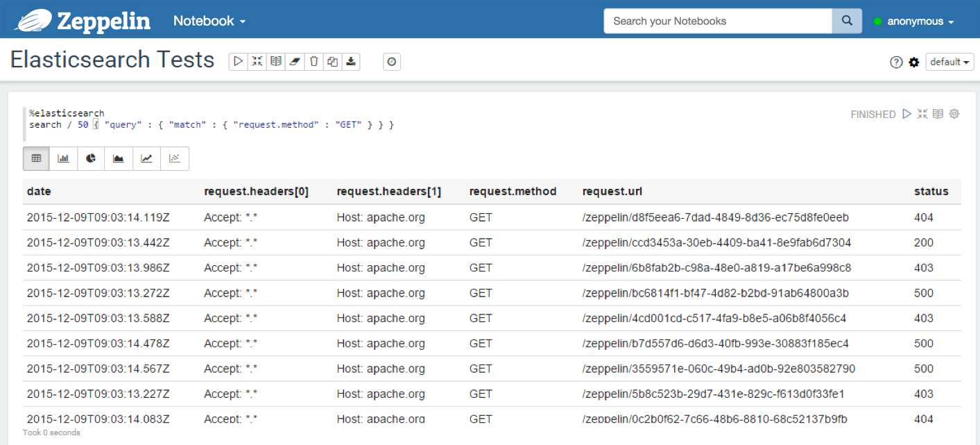
Task: Run this paragraph next to FINISHED
Action: click(x=906, y=114)
